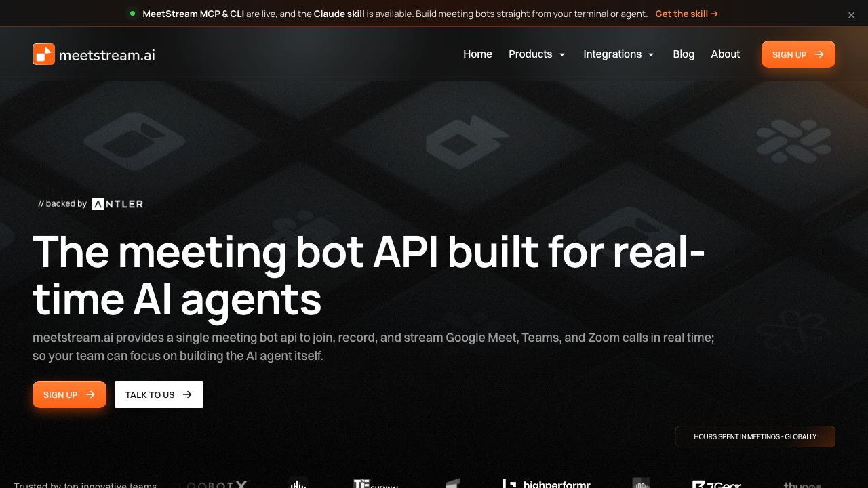Click the headline 'The meeting bot API built for real-time AI agents'

[369, 275]
